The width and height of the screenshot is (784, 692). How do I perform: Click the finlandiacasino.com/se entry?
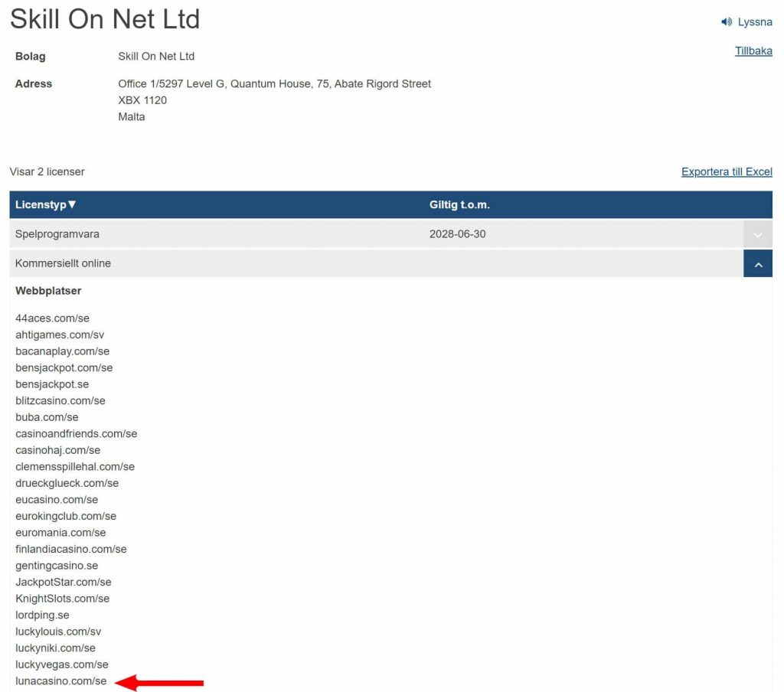[x=71, y=549]
